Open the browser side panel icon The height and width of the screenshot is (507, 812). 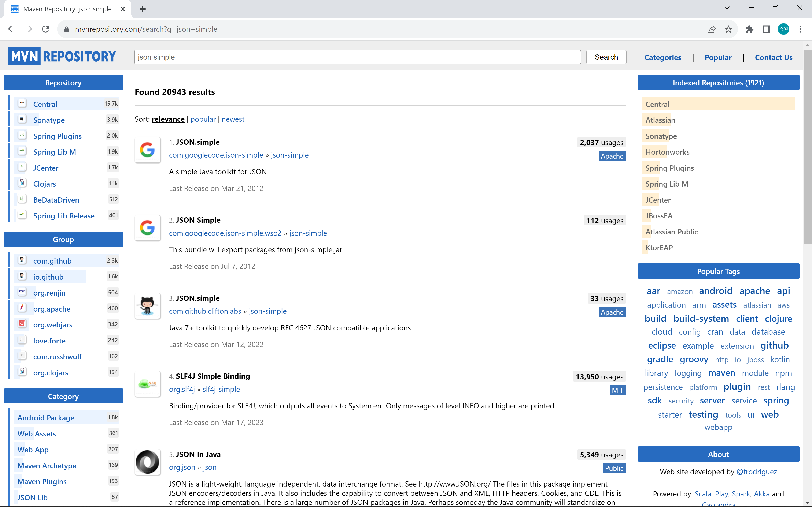[766, 29]
